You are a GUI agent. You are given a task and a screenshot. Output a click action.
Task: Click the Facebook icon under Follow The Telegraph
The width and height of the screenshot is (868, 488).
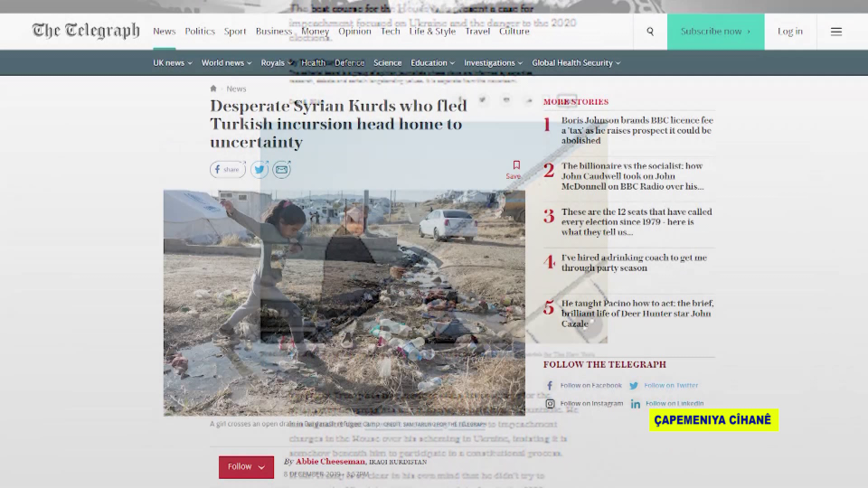point(550,386)
